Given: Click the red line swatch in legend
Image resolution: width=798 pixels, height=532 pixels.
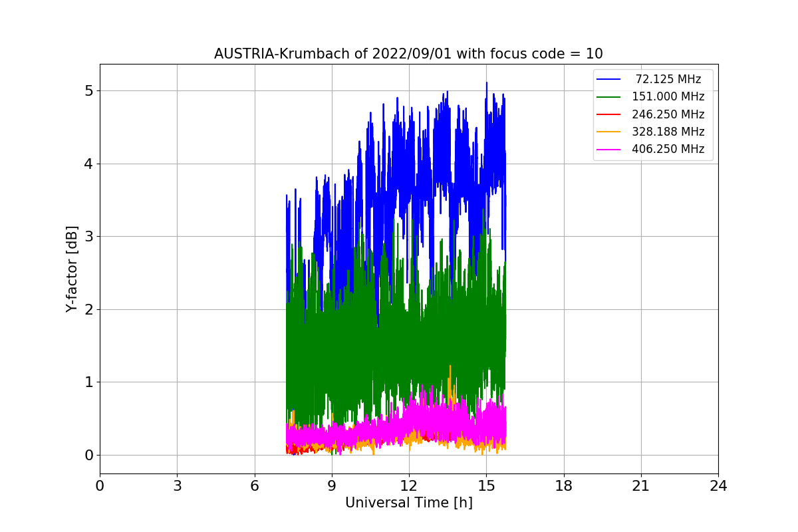Looking at the screenshot, I should tap(609, 114).
